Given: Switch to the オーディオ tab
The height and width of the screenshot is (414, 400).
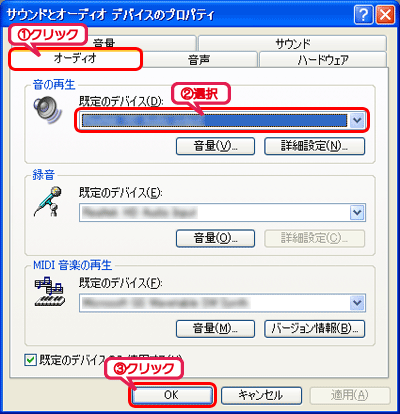Looking at the screenshot, I should point(75,59).
